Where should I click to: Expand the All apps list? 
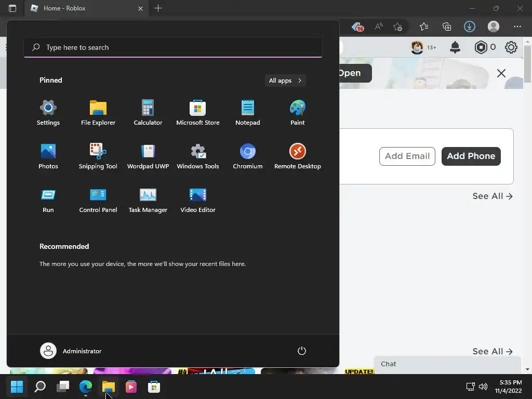tap(285, 81)
